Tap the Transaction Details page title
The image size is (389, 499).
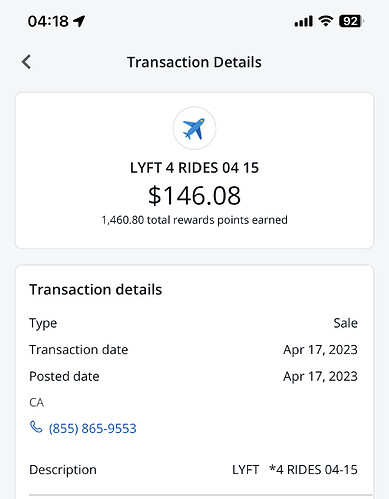pyautogui.click(x=194, y=62)
